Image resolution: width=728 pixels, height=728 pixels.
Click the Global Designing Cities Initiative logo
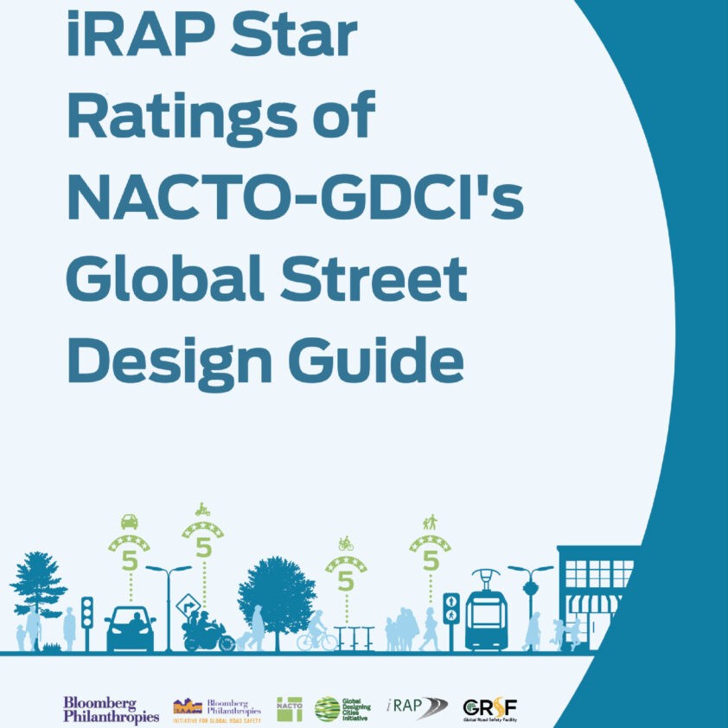[342, 710]
